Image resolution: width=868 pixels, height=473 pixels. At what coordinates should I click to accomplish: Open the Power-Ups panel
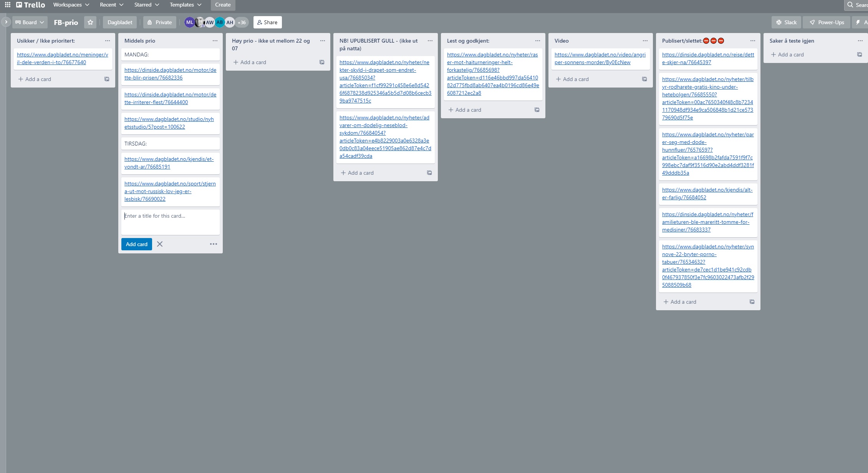[826, 22]
